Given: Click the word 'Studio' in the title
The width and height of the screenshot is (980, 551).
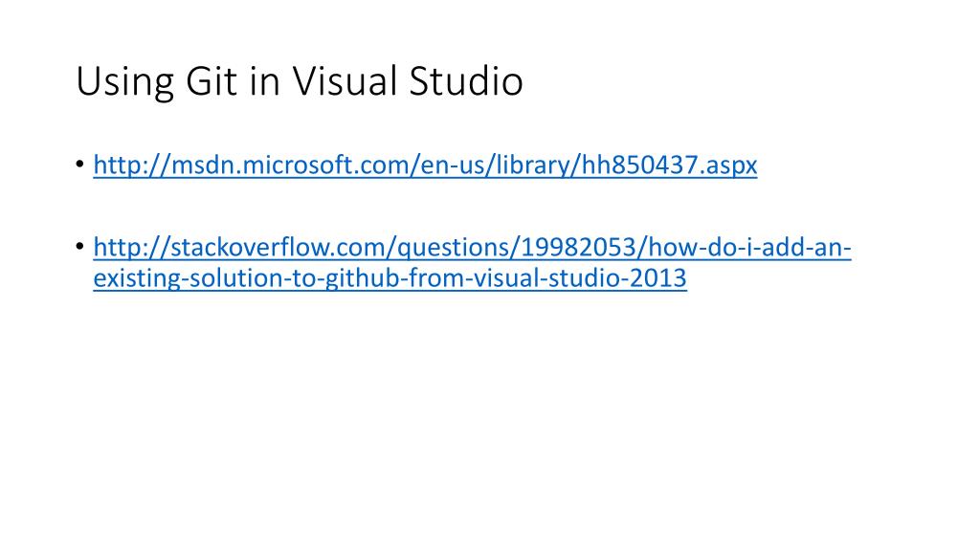Looking at the screenshot, I should pos(466,81).
